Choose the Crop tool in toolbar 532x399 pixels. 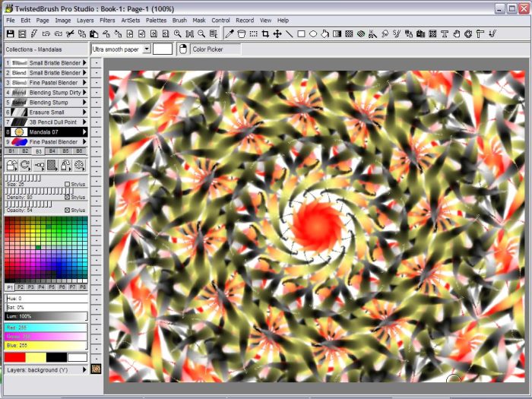click(265, 34)
